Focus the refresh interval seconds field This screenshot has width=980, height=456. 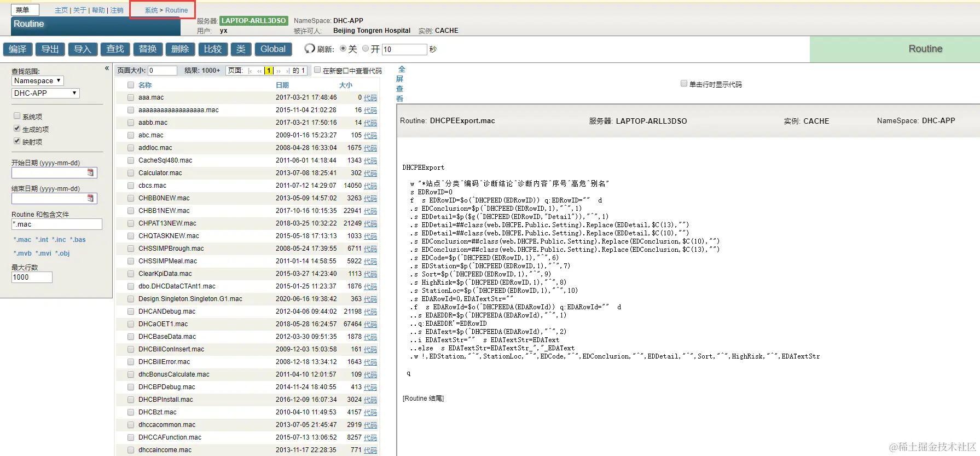(x=404, y=49)
